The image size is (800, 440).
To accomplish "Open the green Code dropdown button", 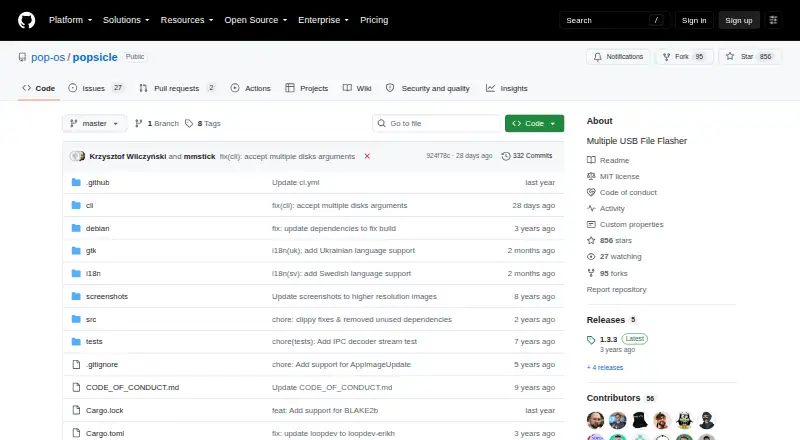I will [x=534, y=124].
